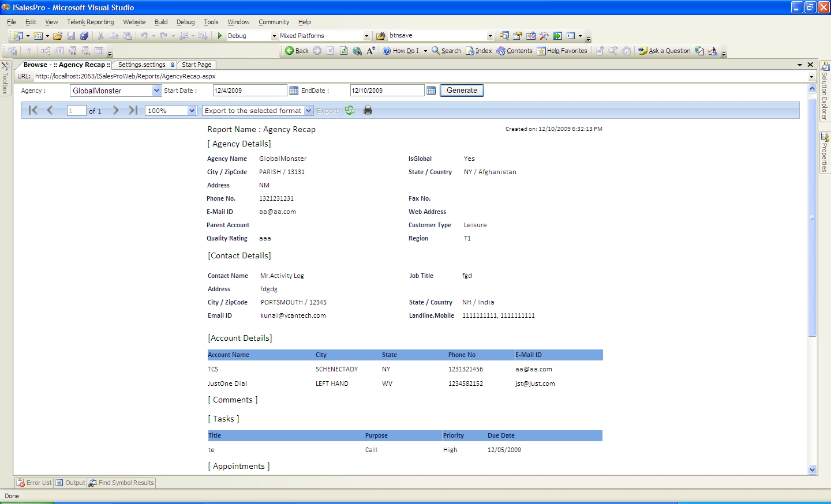Go to the last report page
Image resolution: width=831 pixels, height=504 pixels.
pyautogui.click(x=133, y=110)
